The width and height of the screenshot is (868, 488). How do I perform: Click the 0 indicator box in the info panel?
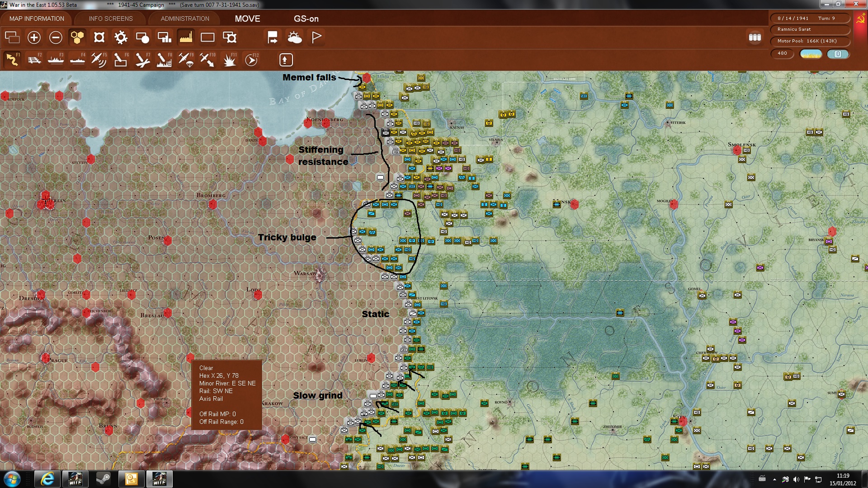pyautogui.click(x=838, y=54)
